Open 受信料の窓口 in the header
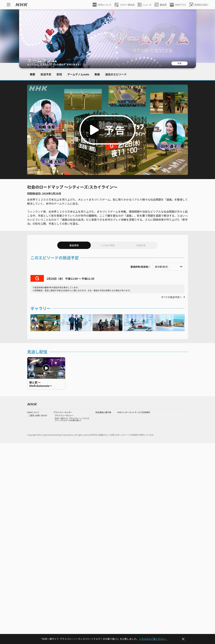 (x=198, y=5)
